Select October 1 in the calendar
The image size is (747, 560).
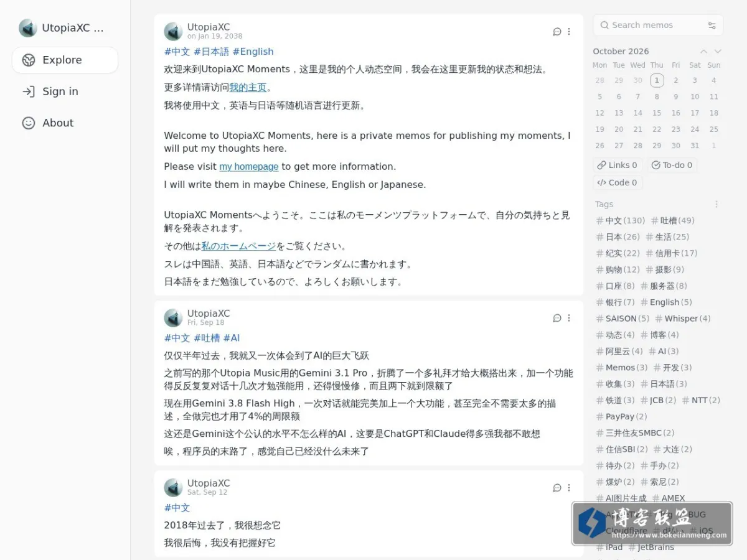tap(657, 80)
